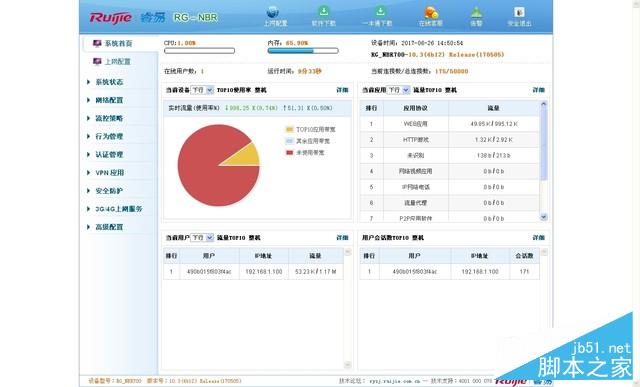Open the 3G/4G上网服务 sidebar menu
Screen dimensions: 640x387
pyautogui.click(x=119, y=209)
